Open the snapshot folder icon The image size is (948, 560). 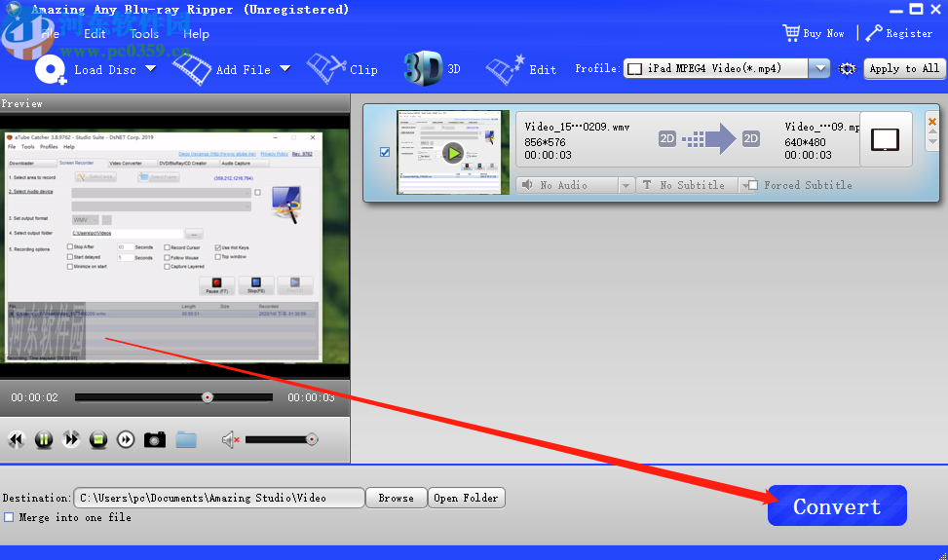(x=186, y=439)
